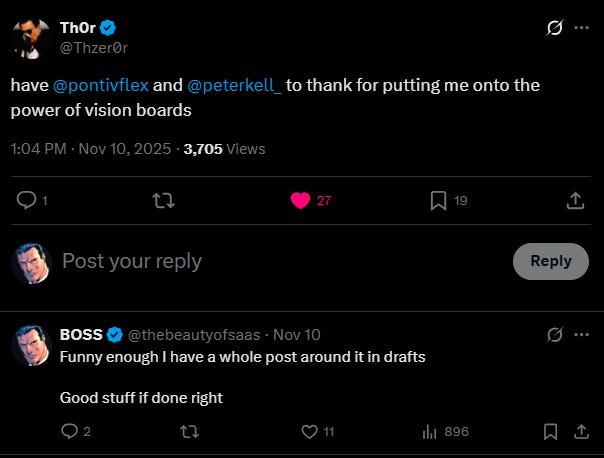
Task: Unlike the post with 27 likes
Action: click(300, 201)
